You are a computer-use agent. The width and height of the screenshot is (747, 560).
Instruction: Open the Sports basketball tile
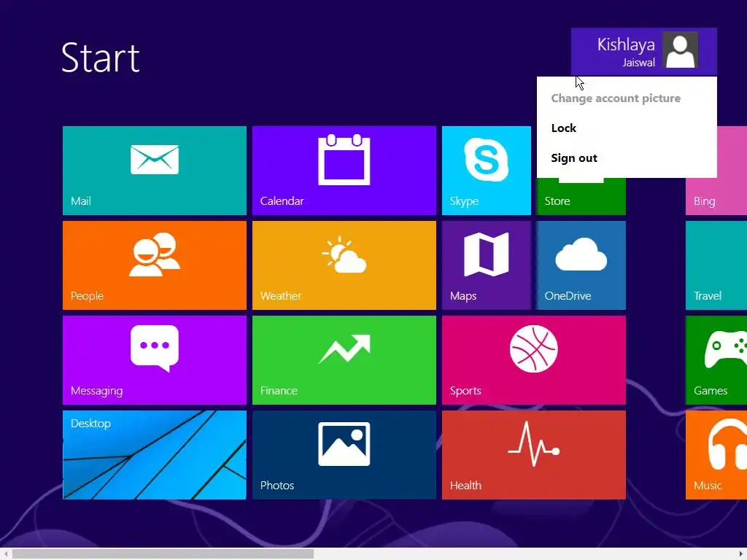pos(533,360)
